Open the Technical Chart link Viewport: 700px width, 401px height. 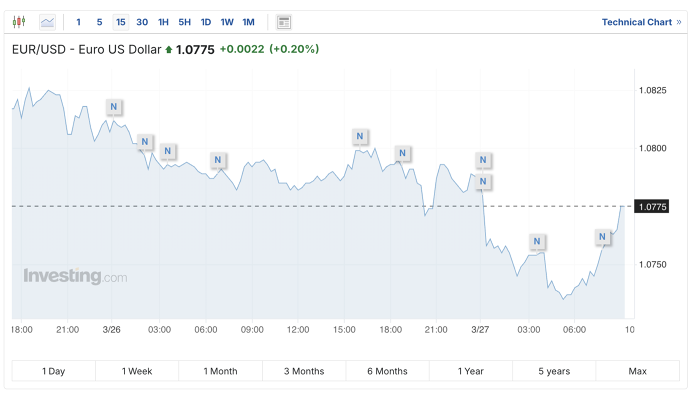tap(642, 22)
